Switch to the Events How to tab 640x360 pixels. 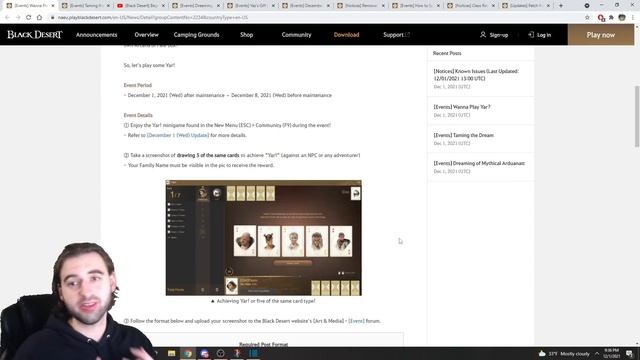tap(416, 6)
